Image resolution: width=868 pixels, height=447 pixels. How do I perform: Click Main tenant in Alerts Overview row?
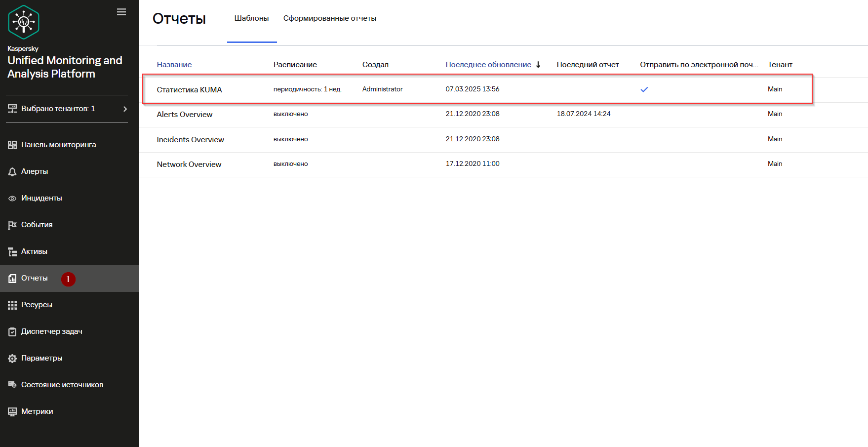(x=775, y=114)
